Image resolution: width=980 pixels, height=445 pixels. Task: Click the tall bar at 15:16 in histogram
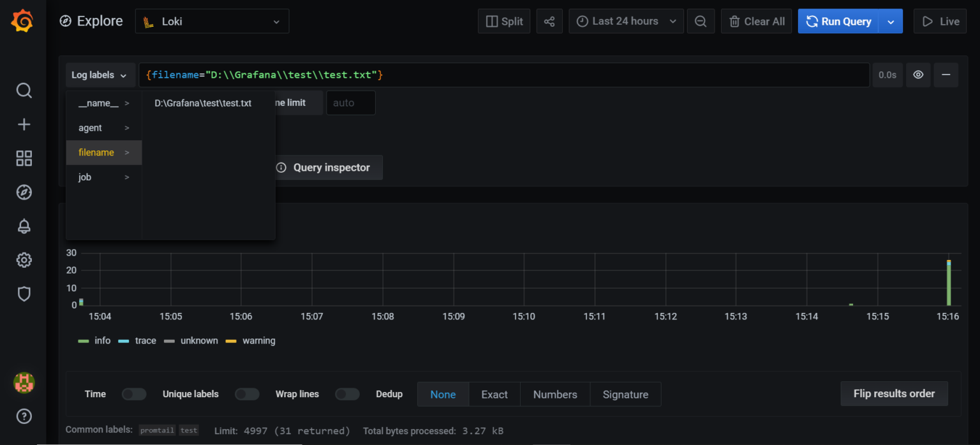tap(949, 282)
